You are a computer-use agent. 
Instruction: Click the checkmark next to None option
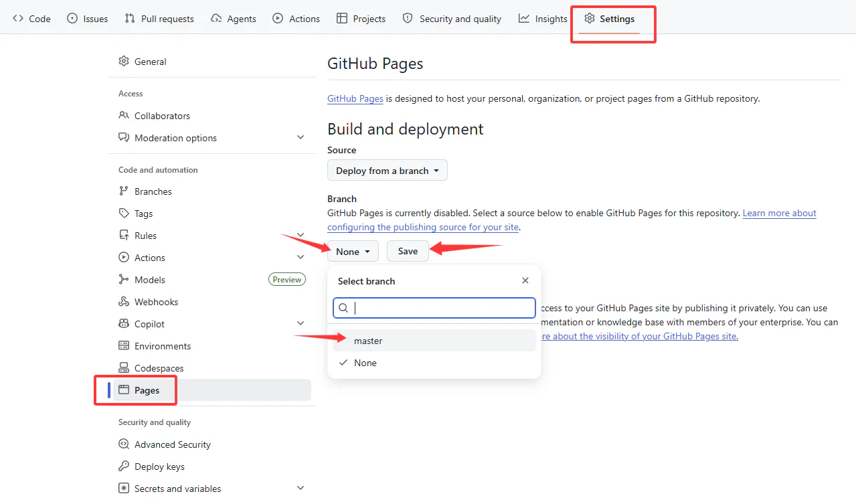[343, 363]
